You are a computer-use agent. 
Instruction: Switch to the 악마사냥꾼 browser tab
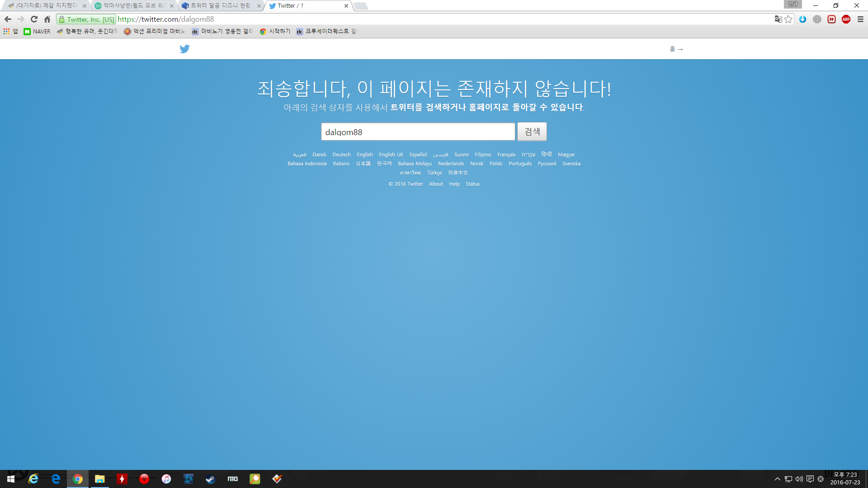click(x=134, y=6)
